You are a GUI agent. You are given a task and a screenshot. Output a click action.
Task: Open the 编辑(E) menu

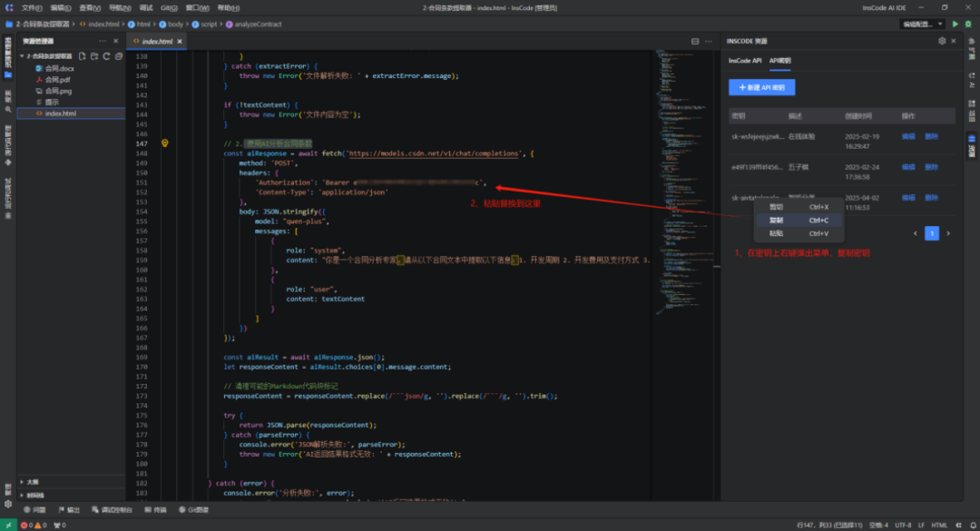61,8
